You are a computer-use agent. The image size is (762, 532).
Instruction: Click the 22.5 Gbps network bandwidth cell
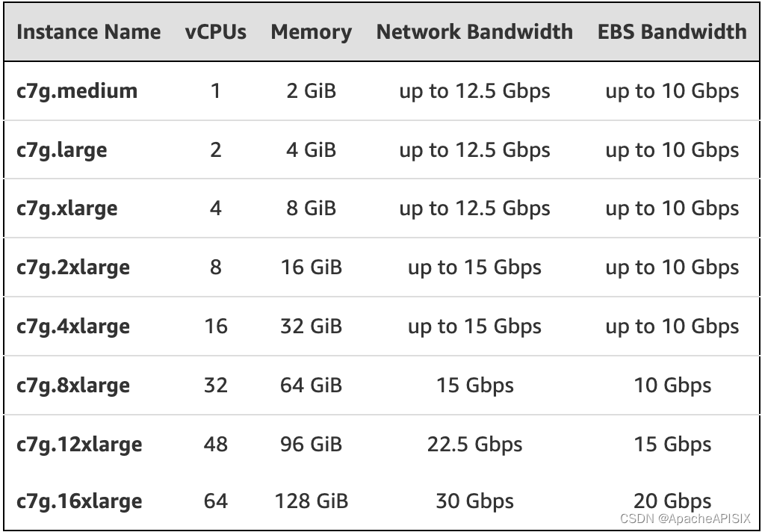click(474, 445)
